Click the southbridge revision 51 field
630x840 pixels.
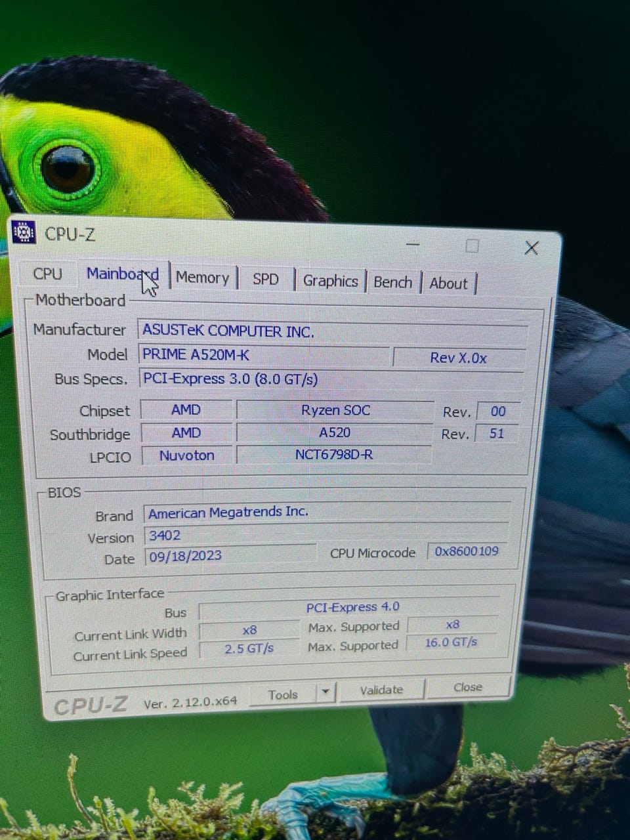pyautogui.click(x=497, y=433)
